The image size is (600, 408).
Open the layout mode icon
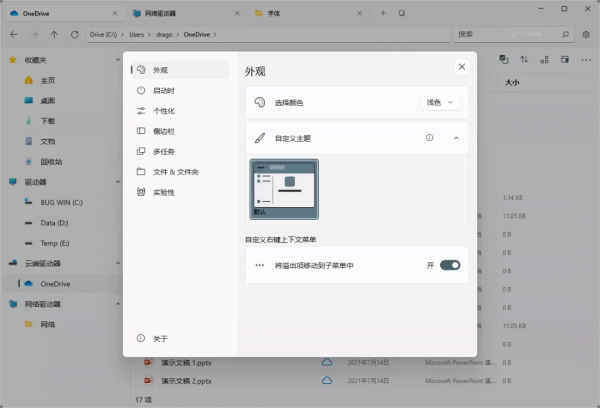(x=544, y=59)
